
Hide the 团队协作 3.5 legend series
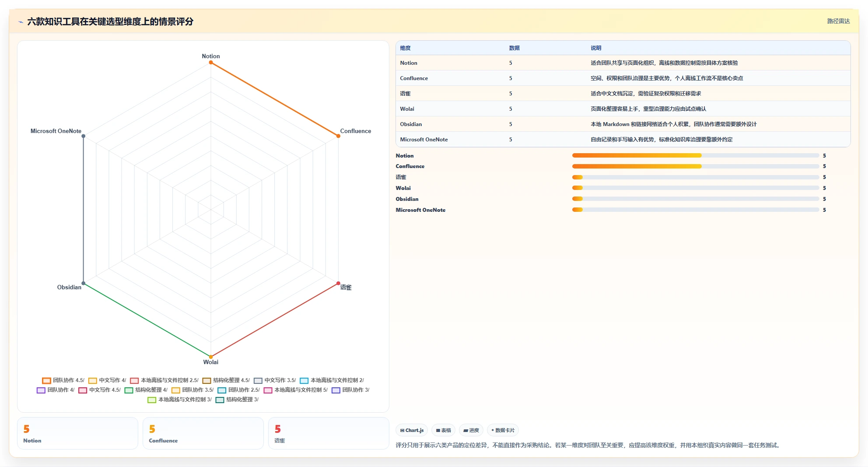[192, 390]
